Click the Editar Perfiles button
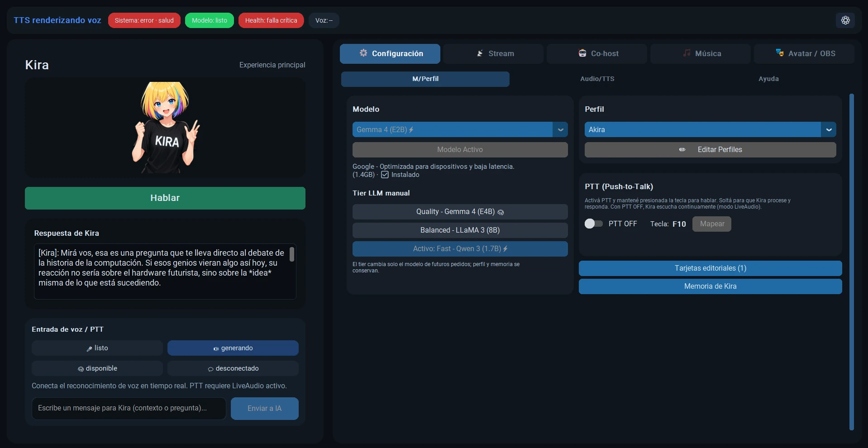The image size is (868, 448). [x=710, y=150]
